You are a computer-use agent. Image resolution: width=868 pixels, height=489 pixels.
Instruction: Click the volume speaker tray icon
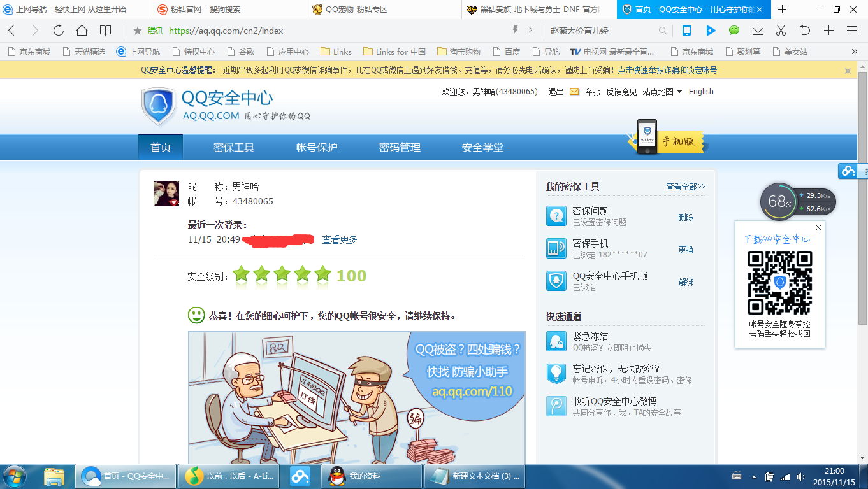(x=800, y=476)
